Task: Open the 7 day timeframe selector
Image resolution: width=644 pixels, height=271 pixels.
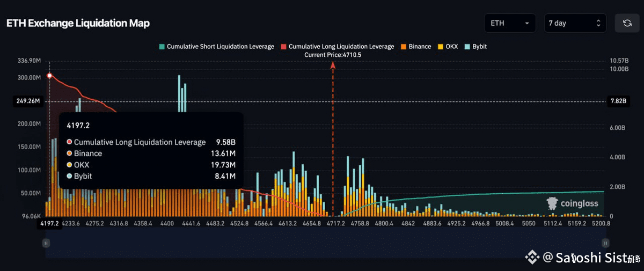Action: pos(575,23)
